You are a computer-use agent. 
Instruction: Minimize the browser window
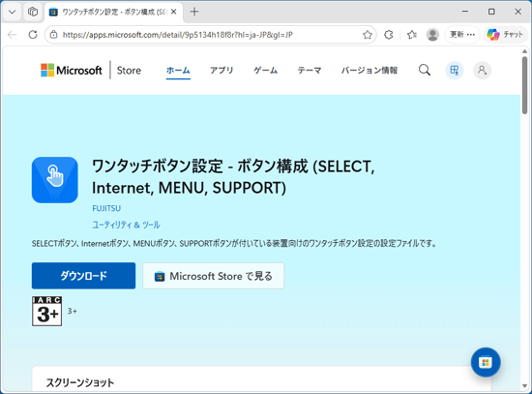click(465, 12)
